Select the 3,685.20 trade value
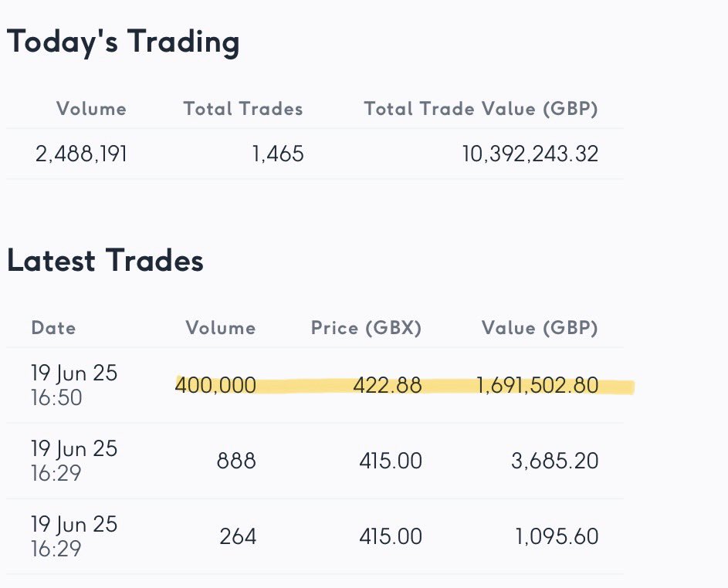Image resolution: width=728 pixels, height=588 pixels. pyautogui.click(x=555, y=461)
